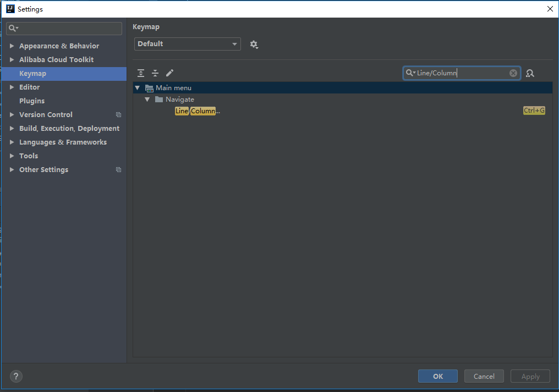Click Apply button
Image resolution: width=559 pixels, height=392 pixels.
pyautogui.click(x=530, y=376)
